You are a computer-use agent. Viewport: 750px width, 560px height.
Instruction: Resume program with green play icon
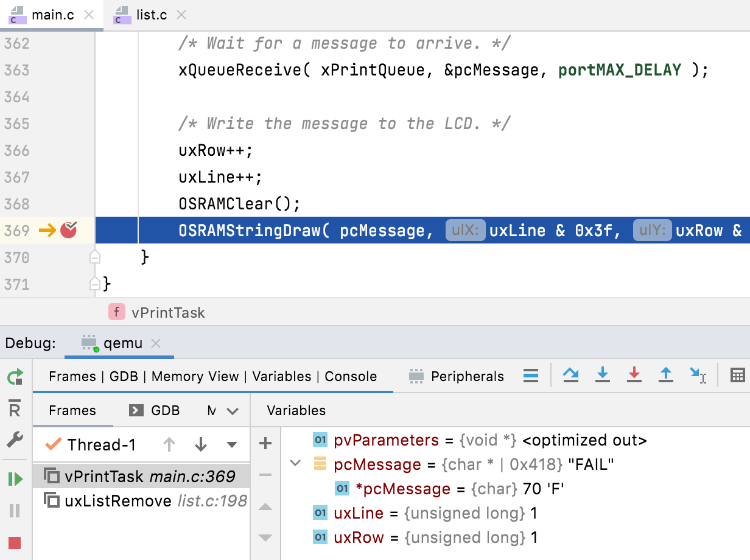click(x=15, y=479)
